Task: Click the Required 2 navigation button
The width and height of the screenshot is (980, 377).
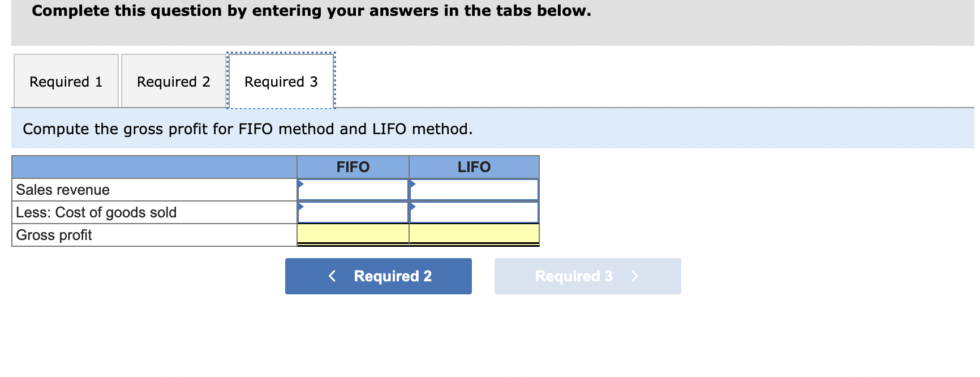Action: tap(378, 276)
